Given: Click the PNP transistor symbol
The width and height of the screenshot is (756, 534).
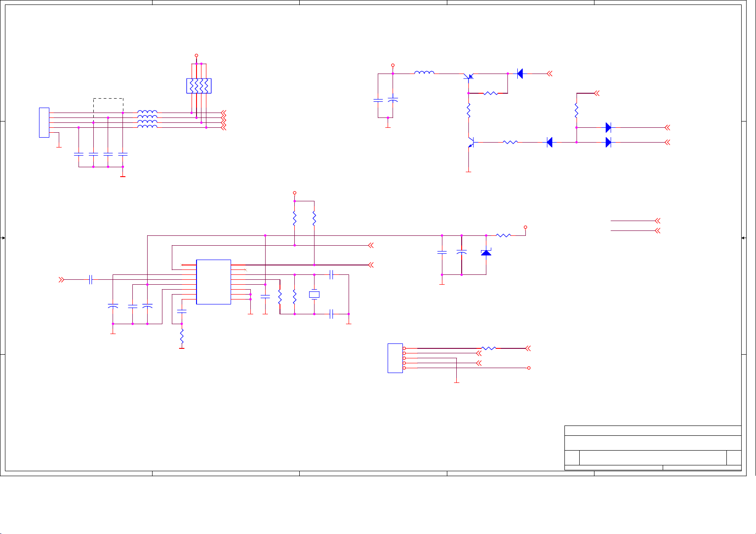Looking at the screenshot, I should (469, 77).
